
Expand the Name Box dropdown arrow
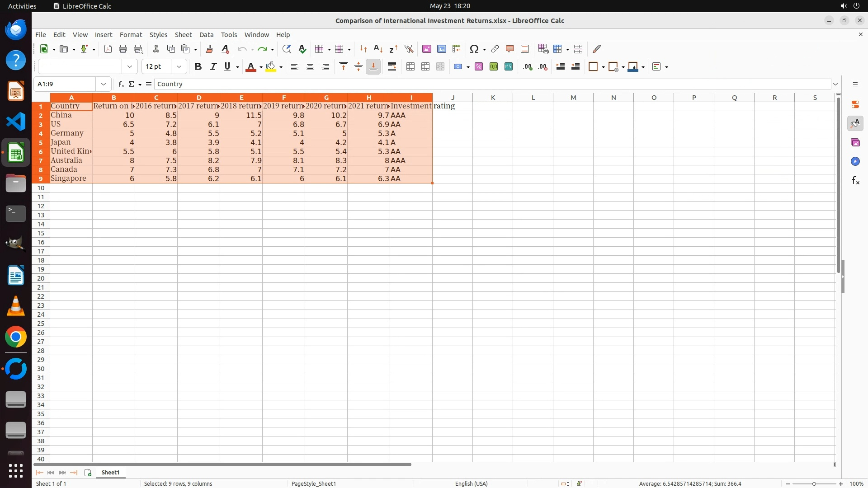click(x=104, y=84)
